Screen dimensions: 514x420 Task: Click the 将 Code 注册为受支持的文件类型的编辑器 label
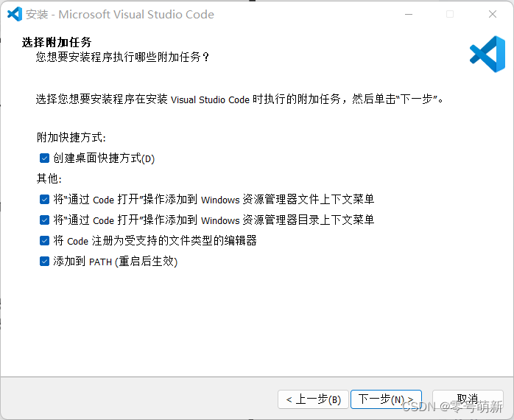coord(155,241)
